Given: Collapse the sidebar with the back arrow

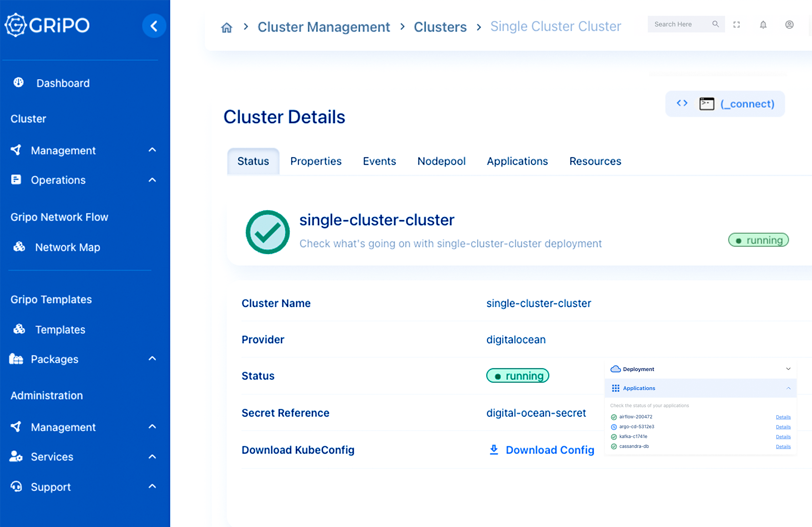Looking at the screenshot, I should (x=154, y=26).
